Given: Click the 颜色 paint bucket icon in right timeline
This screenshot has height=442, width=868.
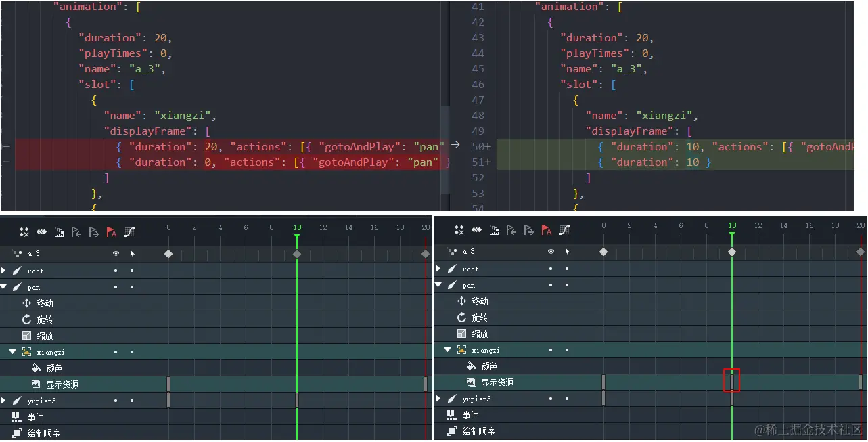Looking at the screenshot, I should 472,366.
